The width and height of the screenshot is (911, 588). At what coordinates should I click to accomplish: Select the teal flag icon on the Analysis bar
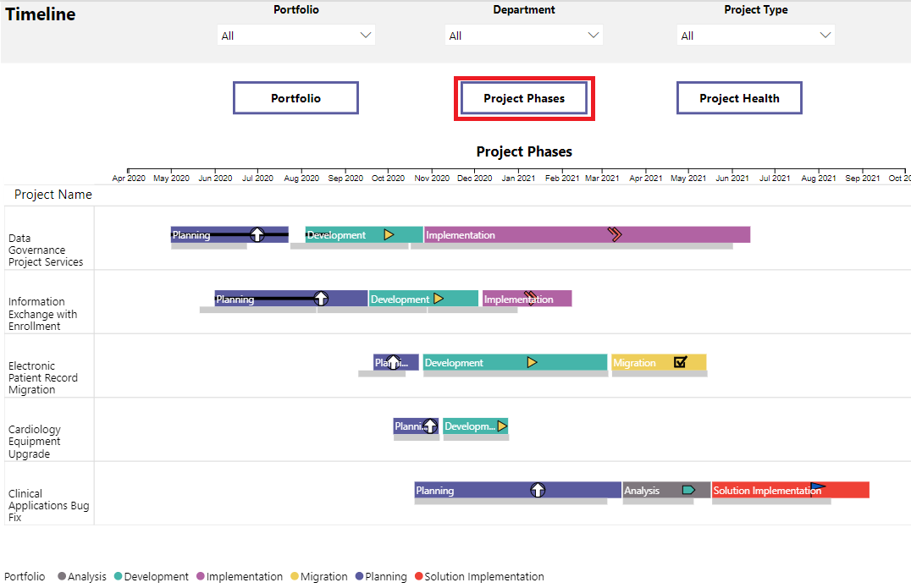(x=687, y=490)
